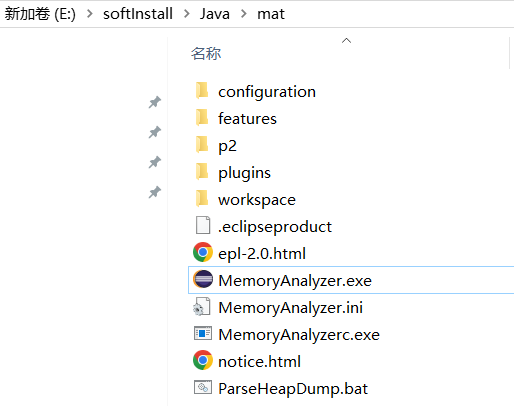
Task: Select the epl-2.0.html file name
Action: coord(262,254)
